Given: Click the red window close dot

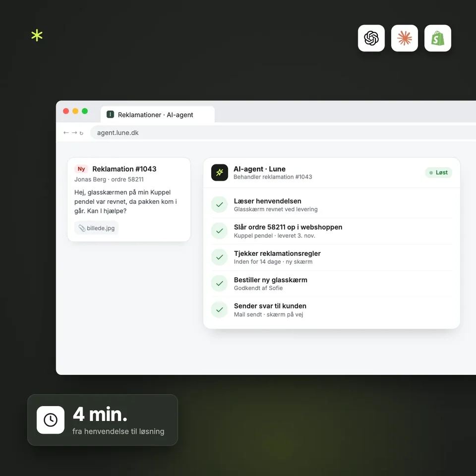Looking at the screenshot, I should point(66,111).
